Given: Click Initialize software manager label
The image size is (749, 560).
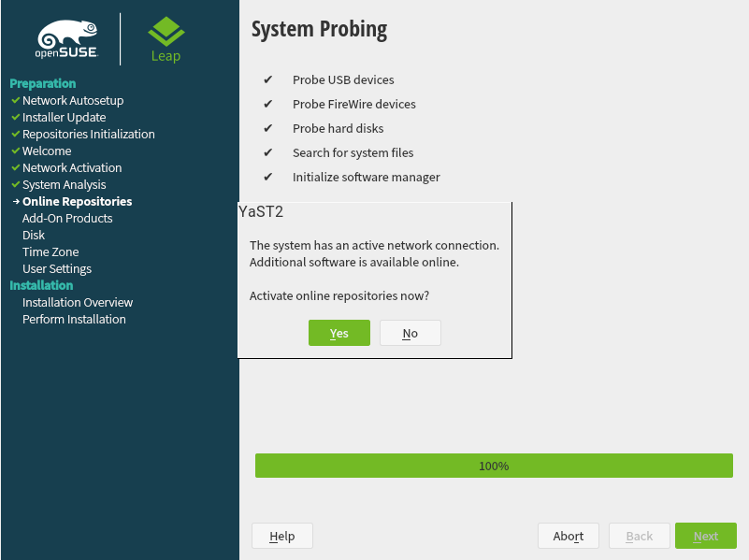Looking at the screenshot, I should point(366,177).
